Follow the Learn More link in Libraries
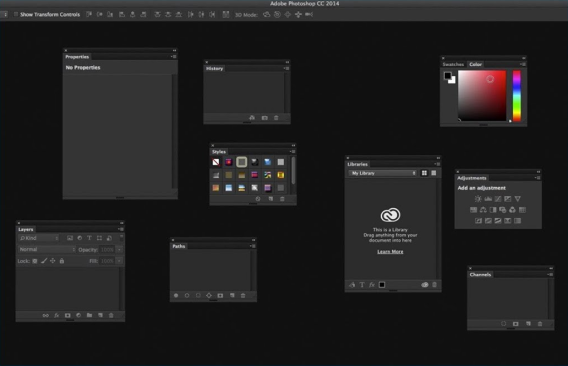568x366 pixels. [x=390, y=251]
